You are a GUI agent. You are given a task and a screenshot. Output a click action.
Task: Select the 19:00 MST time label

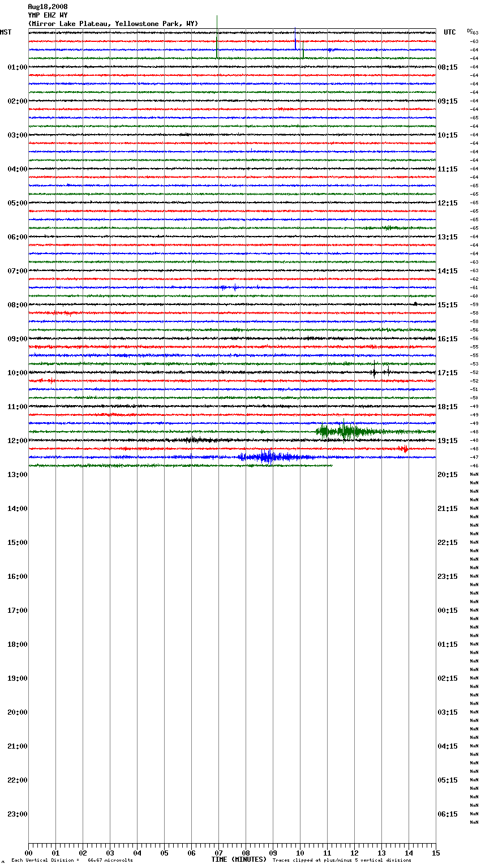point(18,678)
